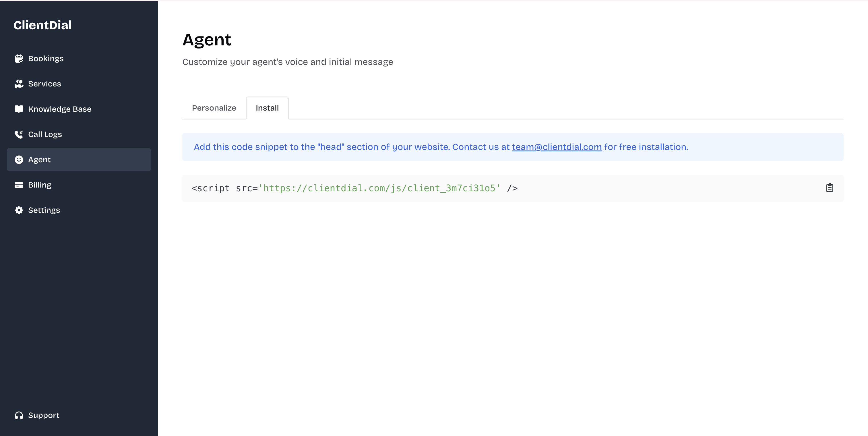
Task: Click the ClientDial logo text
Action: coord(42,25)
